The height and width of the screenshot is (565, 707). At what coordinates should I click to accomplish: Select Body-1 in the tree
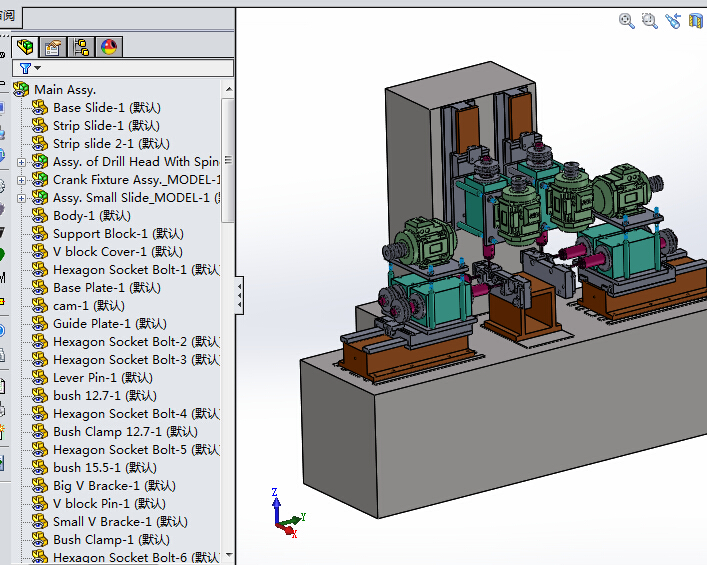92,216
